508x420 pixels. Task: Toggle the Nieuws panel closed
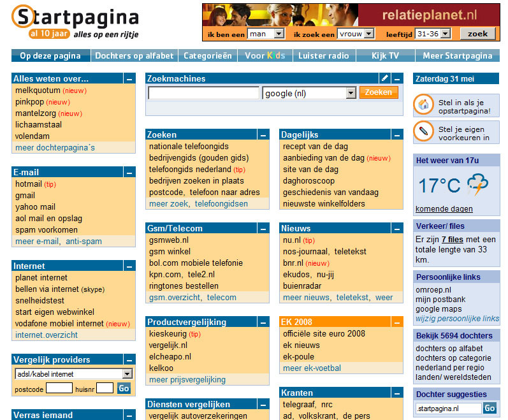tap(398, 229)
